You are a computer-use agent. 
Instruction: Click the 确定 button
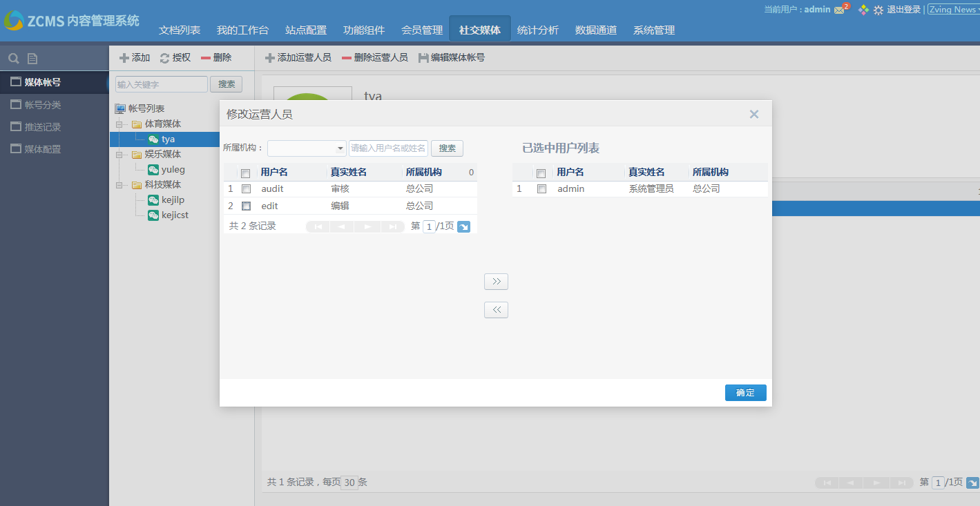point(745,393)
